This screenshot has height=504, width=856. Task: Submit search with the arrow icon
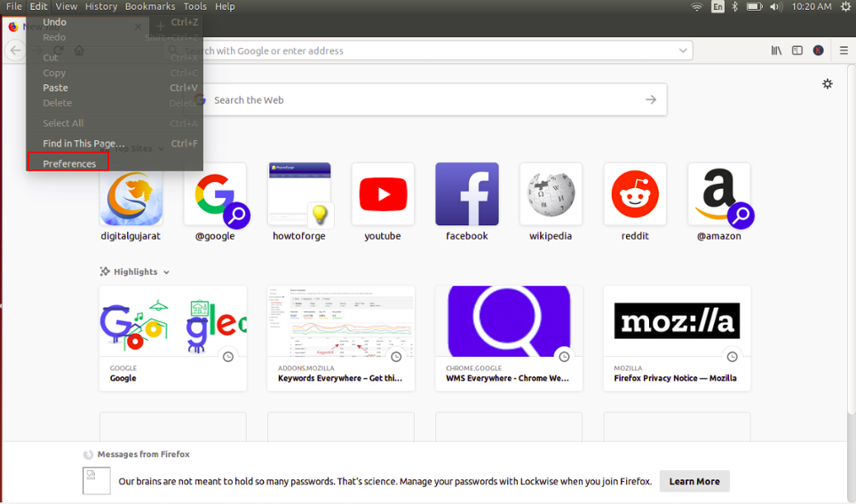coord(651,99)
